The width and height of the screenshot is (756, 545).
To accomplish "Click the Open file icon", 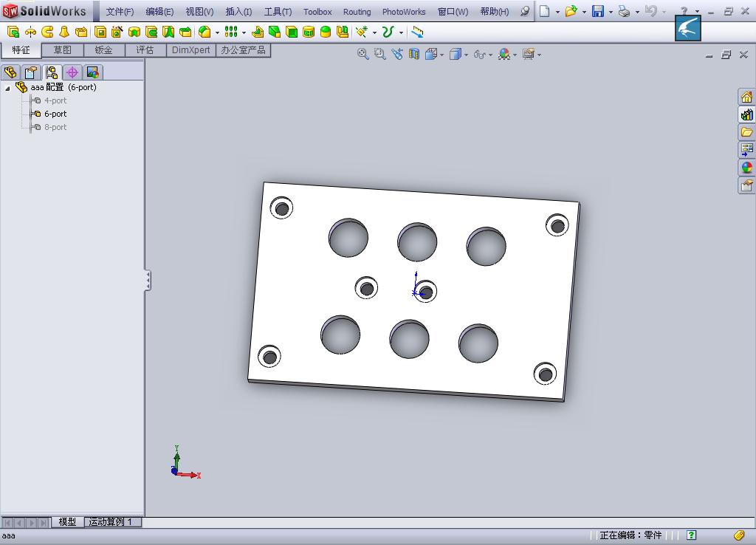I will tap(571, 11).
